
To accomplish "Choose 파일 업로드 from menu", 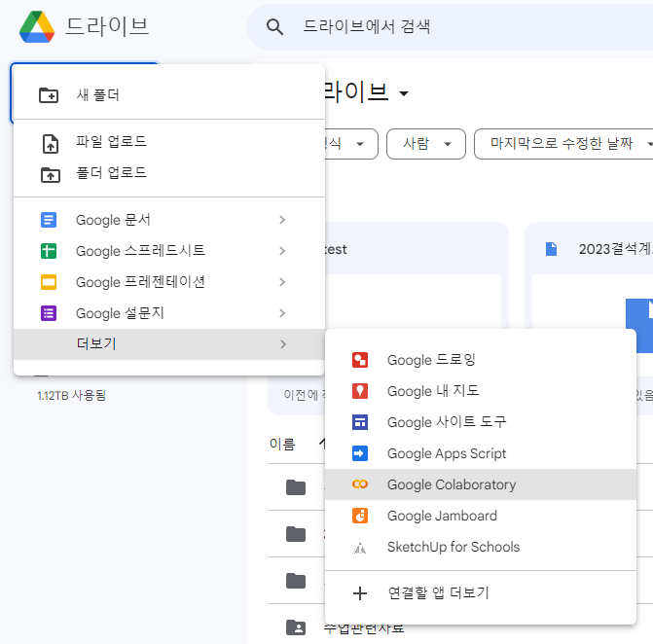I will click(169, 142).
